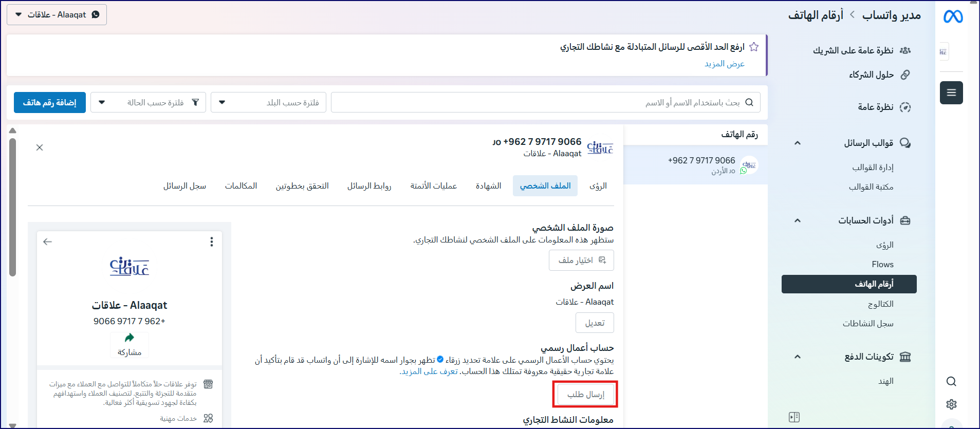Open filter by country dropdown
This screenshot has width=980, height=429.
[x=268, y=103]
